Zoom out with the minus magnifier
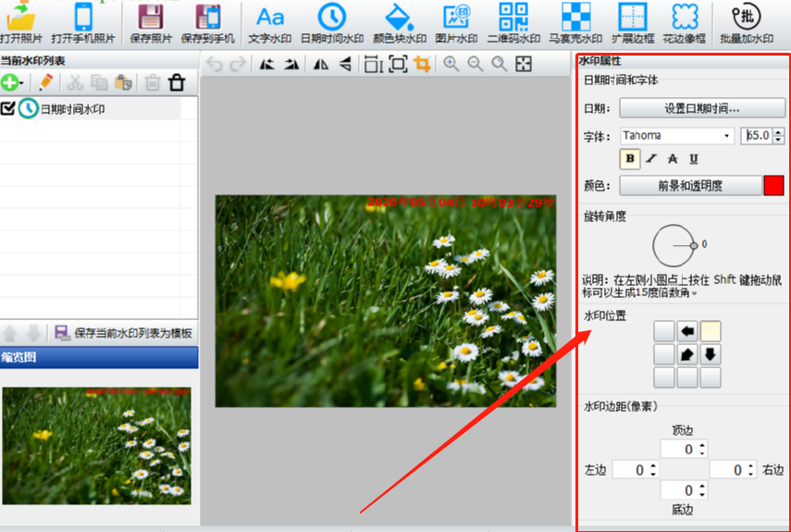 pyautogui.click(x=476, y=64)
